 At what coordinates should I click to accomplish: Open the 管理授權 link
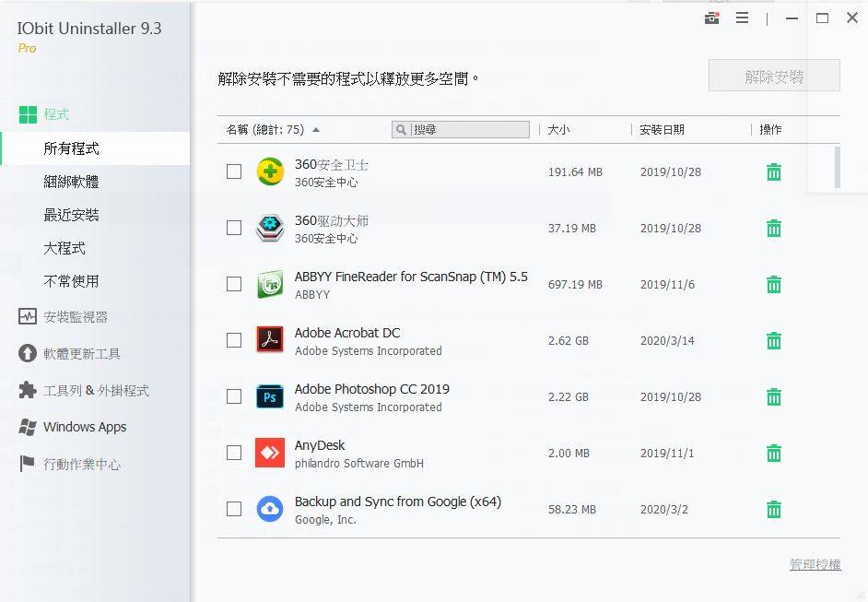(x=815, y=564)
